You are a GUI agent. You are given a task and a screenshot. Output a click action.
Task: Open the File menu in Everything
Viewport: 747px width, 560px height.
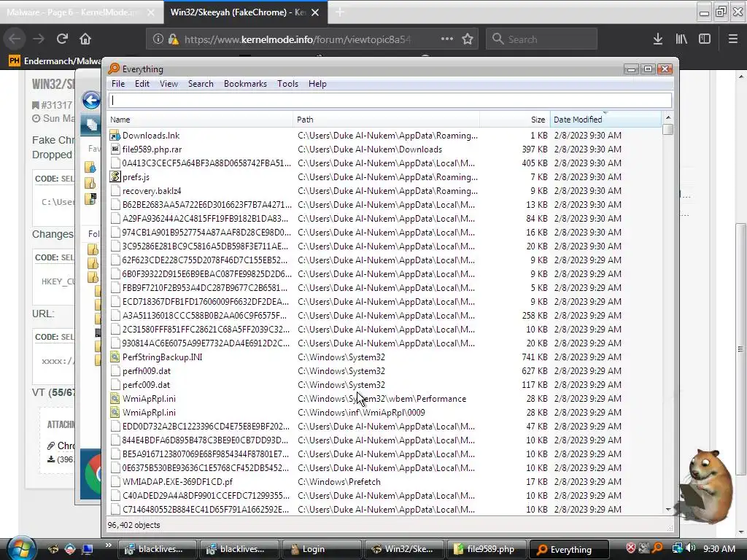coord(118,84)
